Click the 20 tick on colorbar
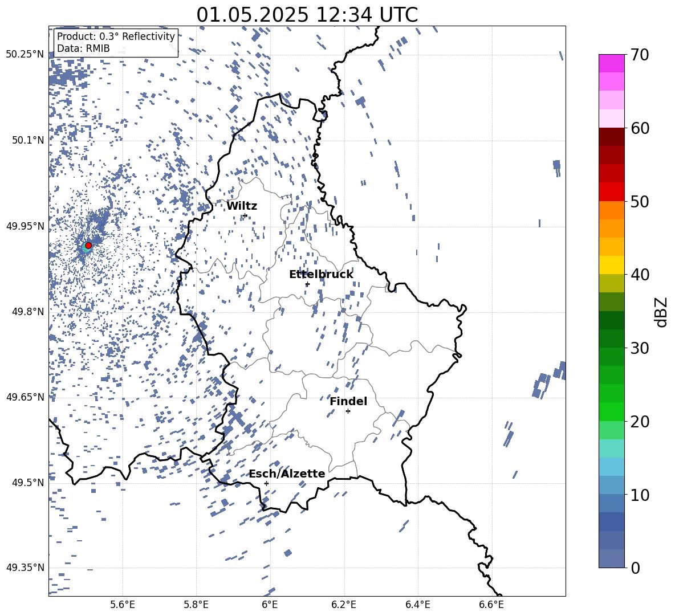 coord(639,421)
